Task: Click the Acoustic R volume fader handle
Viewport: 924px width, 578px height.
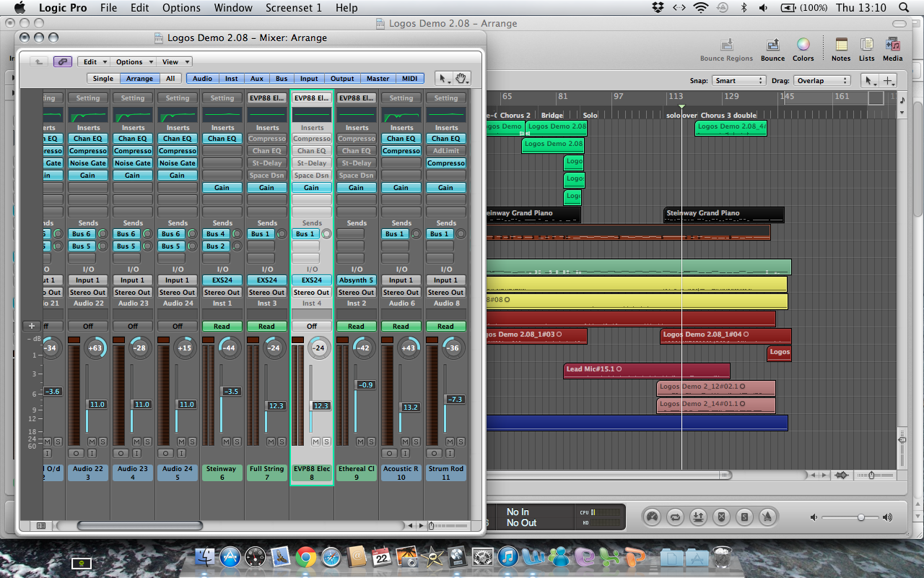Action: pos(410,407)
